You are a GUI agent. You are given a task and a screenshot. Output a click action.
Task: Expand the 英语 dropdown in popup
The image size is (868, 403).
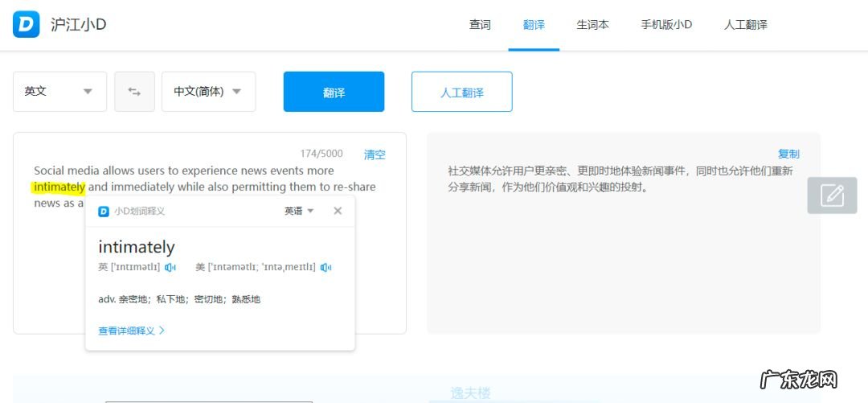(299, 211)
